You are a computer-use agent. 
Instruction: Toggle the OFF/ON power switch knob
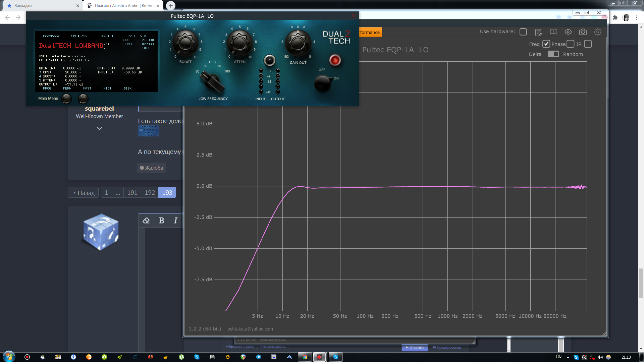(x=323, y=83)
